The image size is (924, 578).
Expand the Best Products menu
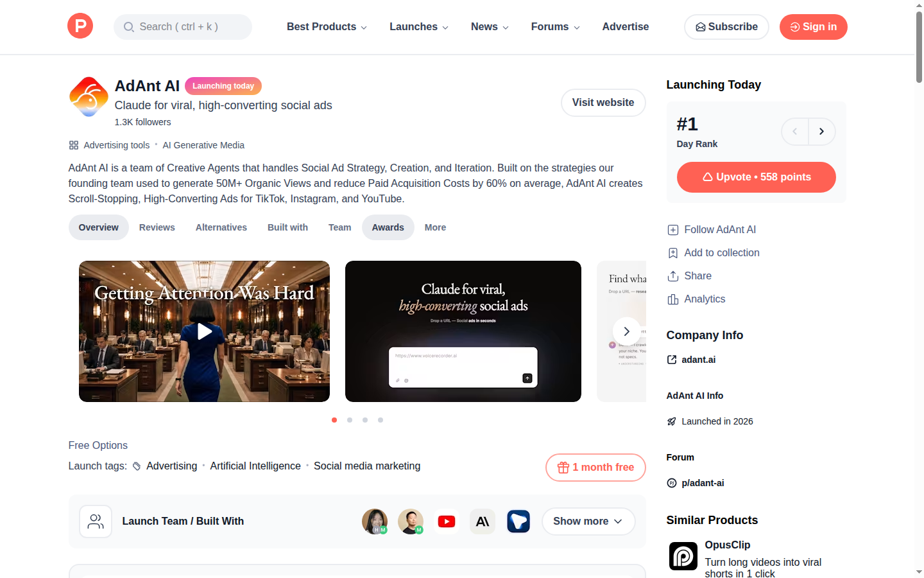pos(327,27)
